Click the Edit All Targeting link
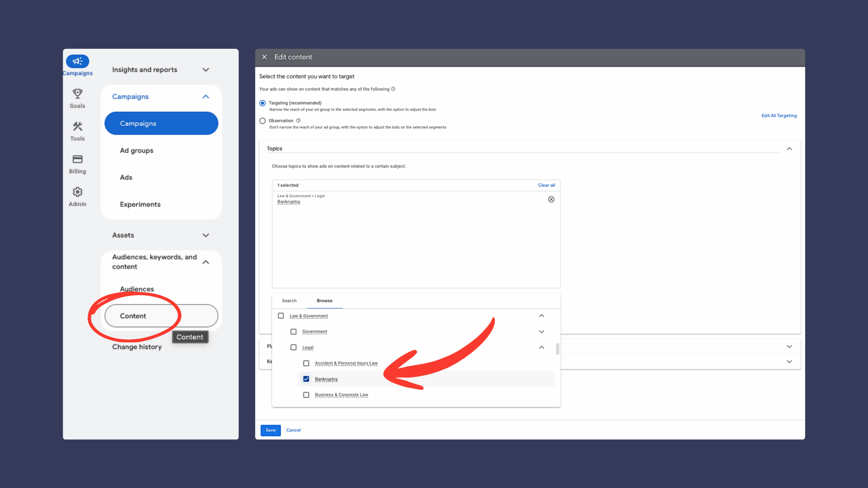This screenshot has height=488, width=868. (779, 116)
